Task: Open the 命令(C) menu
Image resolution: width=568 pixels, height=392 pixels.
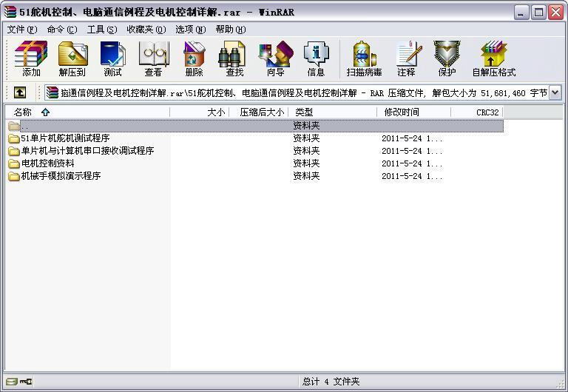Action: [62, 30]
